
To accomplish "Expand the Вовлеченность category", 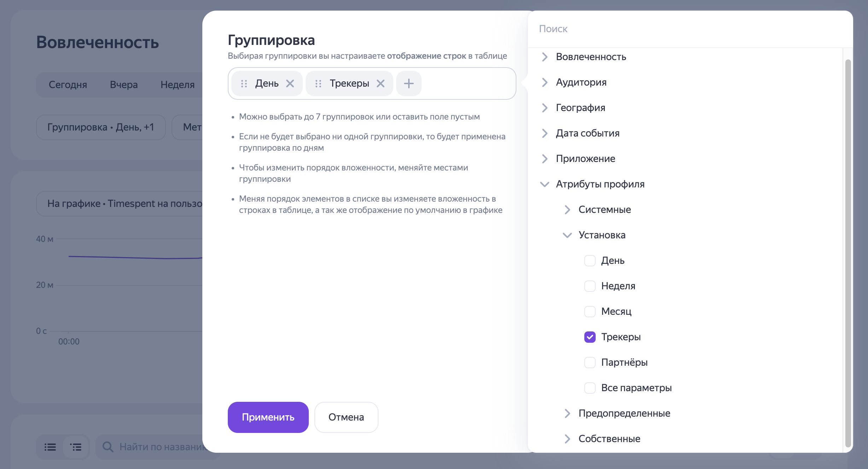I will 545,57.
